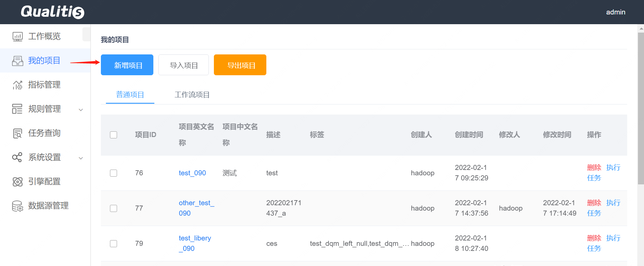Screen dimensions: 644x266
Task: Switch to the 工作流项目 tab
Action: (x=192, y=95)
